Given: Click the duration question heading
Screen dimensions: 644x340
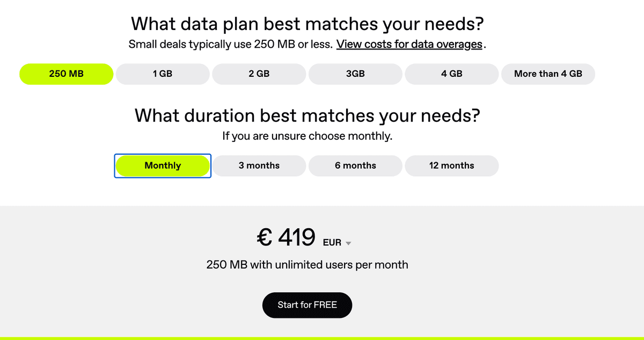Looking at the screenshot, I should point(307,115).
